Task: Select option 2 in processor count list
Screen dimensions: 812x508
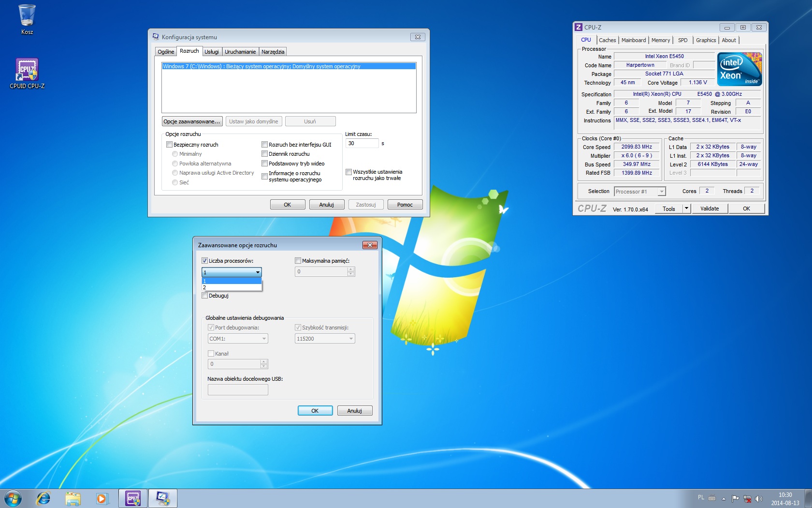Action: pyautogui.click(x=232, y=287)
